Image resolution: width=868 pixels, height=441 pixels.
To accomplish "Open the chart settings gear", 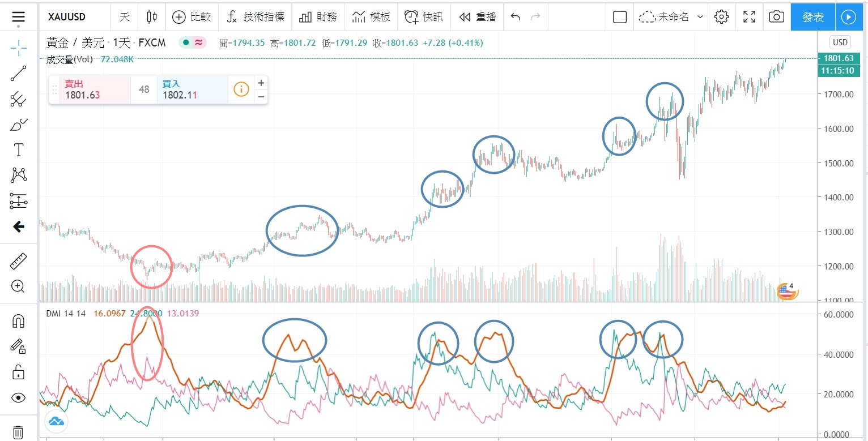I will tap(721, 17).
